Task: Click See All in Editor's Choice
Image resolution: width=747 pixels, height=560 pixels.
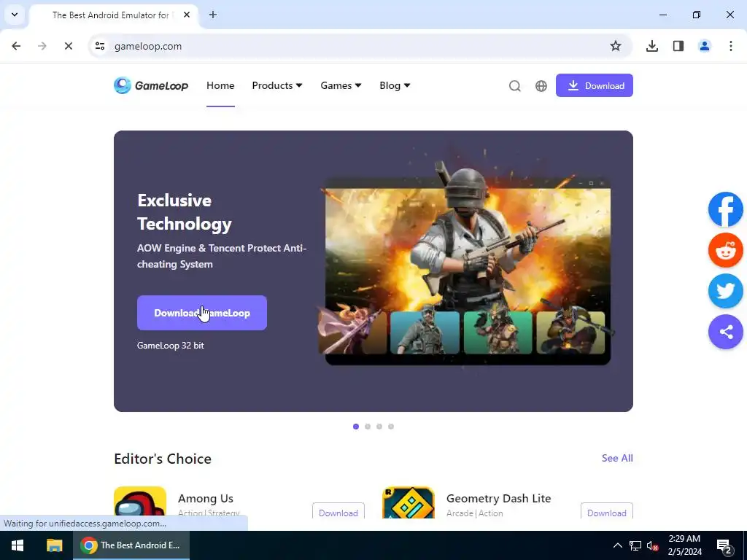Action: 617,458
